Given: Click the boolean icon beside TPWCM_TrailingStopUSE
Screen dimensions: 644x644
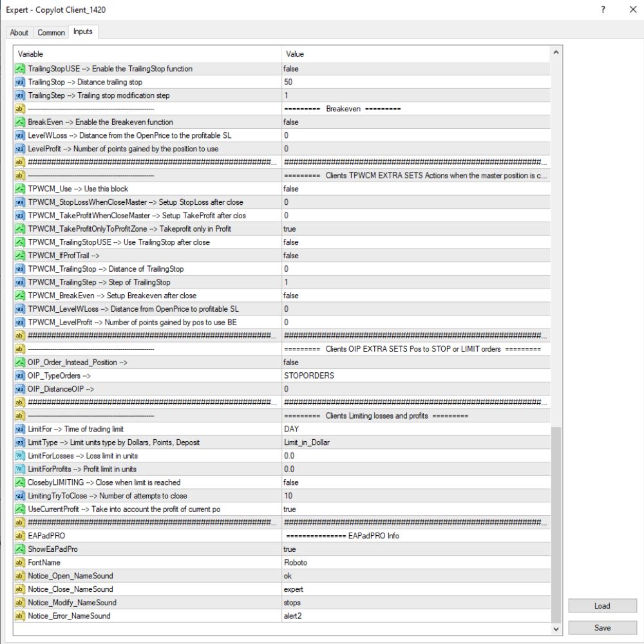Looking at the screenshot, I should [20, 242].
